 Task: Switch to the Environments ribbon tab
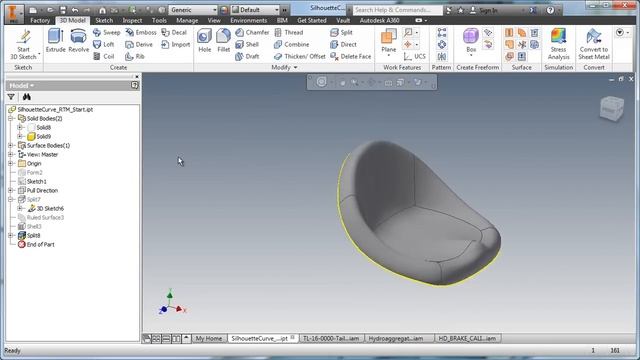248,20
